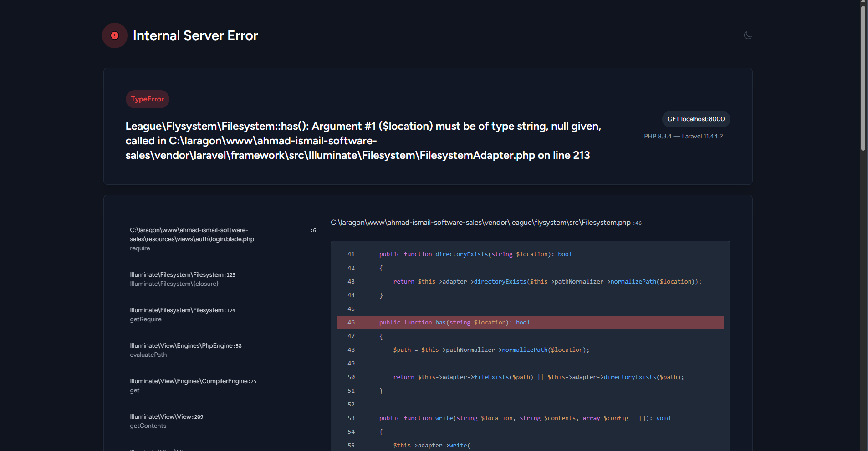Click the page vertical scrollbar thumb
868x451 pixels.
[x=863, y=77]
